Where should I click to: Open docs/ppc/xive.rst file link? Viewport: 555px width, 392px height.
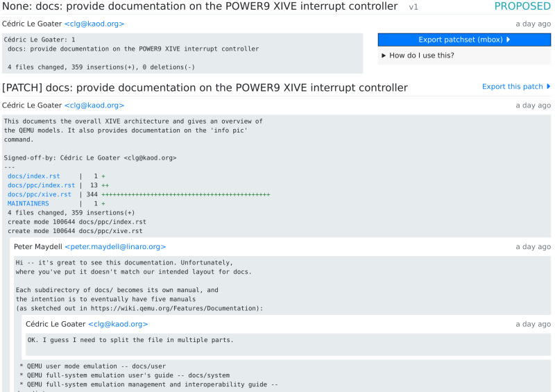[x=39, y=195]
